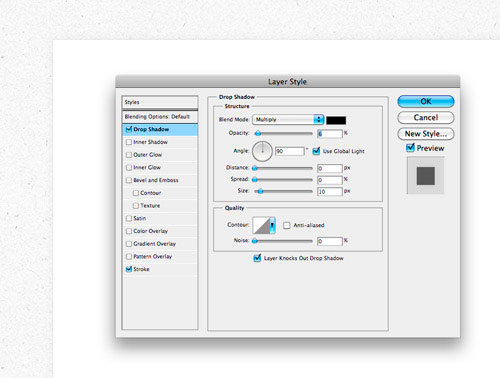
Task: Click the Distance slider handle
Action: [255, 168]
